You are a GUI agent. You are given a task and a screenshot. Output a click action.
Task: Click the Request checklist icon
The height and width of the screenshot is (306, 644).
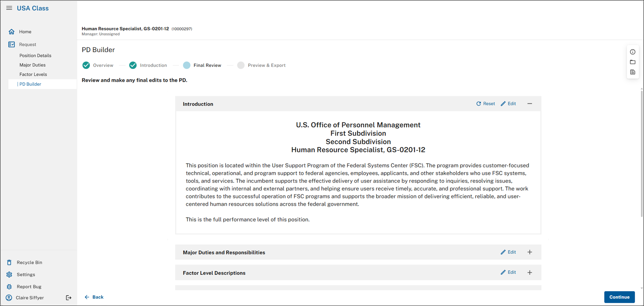coord(11,45)
